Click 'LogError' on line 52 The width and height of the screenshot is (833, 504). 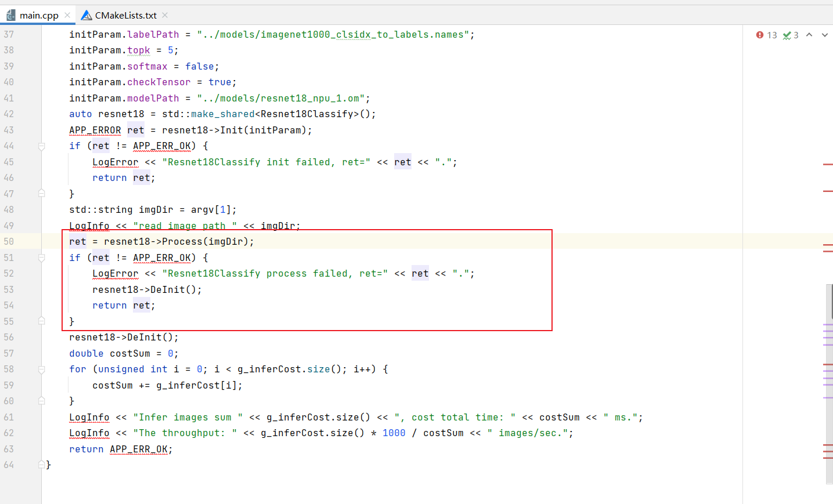click(116, 274)
